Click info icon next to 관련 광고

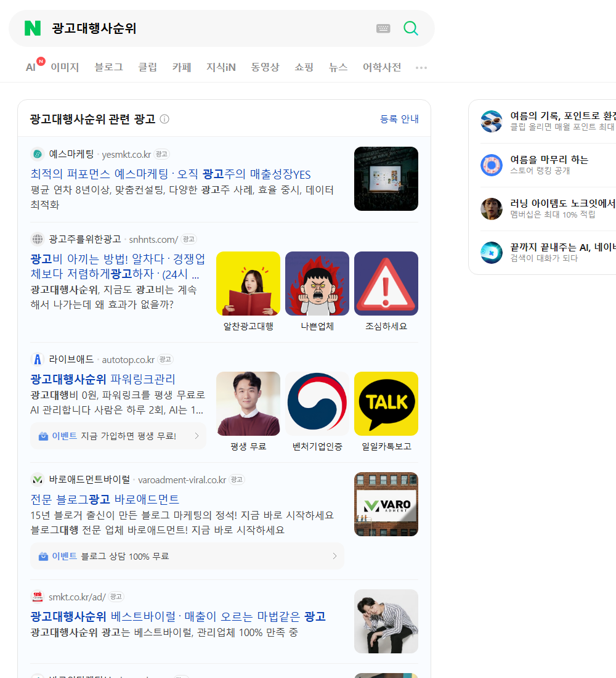click(x=164, y=119)
